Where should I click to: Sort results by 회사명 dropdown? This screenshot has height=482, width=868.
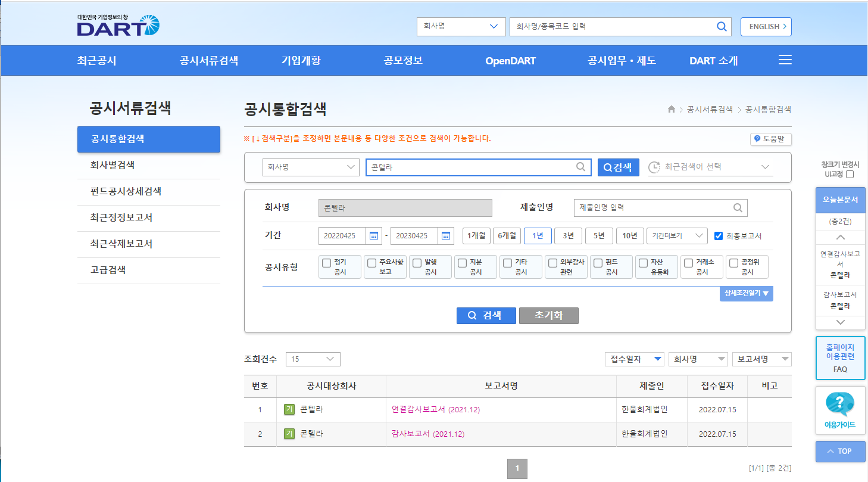click(x=698, y=359)
